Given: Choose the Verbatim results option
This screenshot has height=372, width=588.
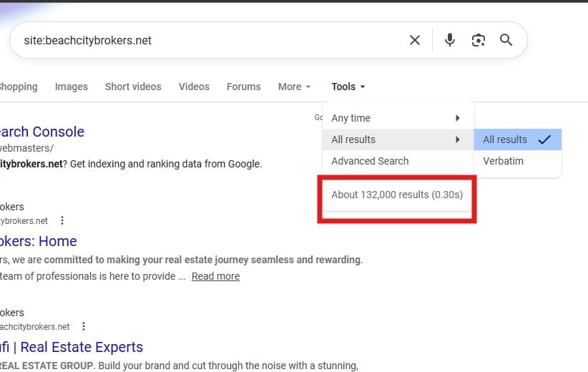Looking at the screenshot, I should 504,161.
